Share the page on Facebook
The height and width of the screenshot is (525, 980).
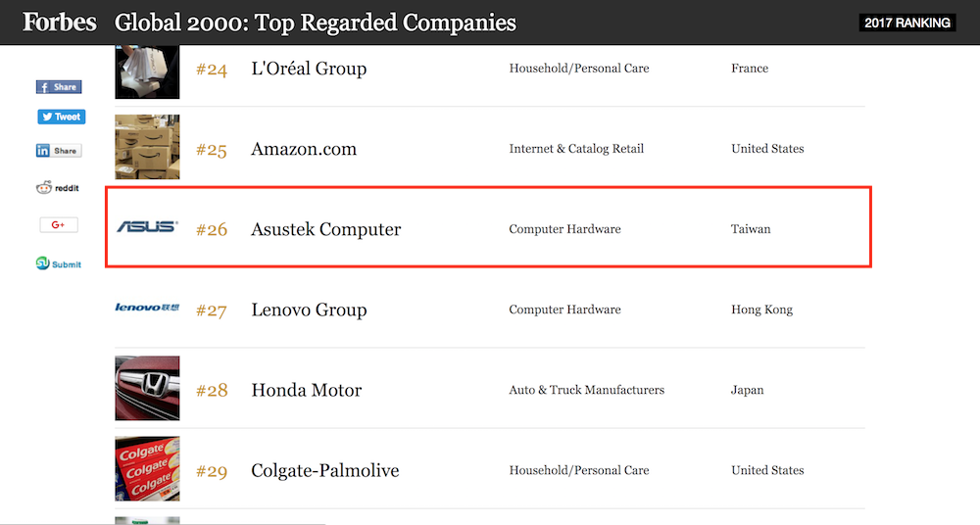point(59,87)
